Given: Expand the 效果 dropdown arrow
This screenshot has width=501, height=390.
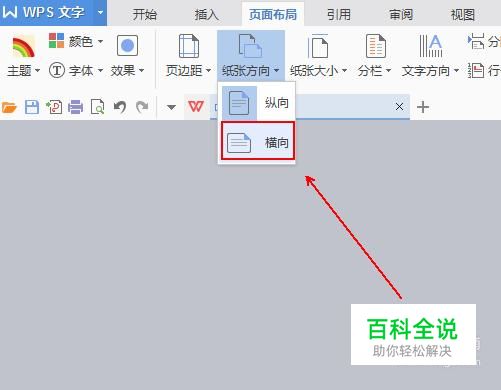Looking at the screenshot, I should [x=141, y=71].
